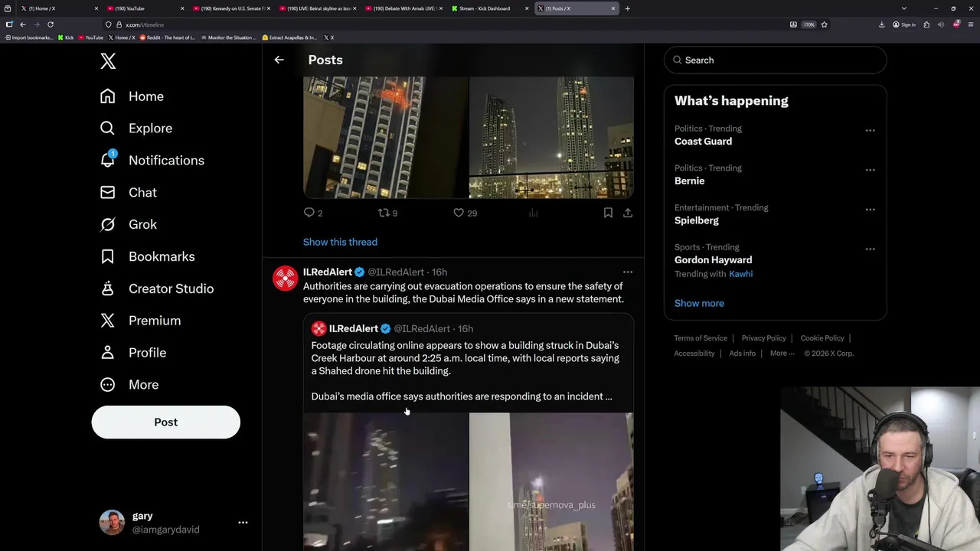The height and width of the screenshot is (551, 980).
Task: Click browser Sign in button
Action: click(x=904, y=24)
